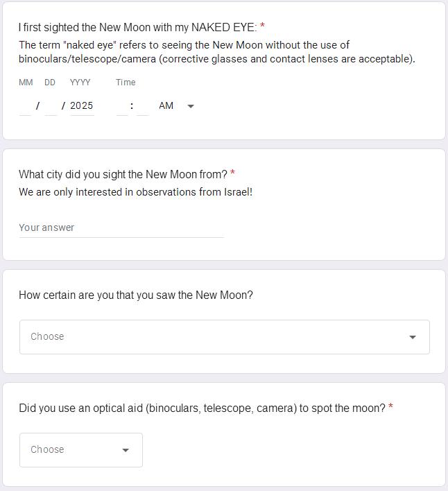Click the dropdown arrow next to AM
The image size is (448, 491).
[191, 106]
